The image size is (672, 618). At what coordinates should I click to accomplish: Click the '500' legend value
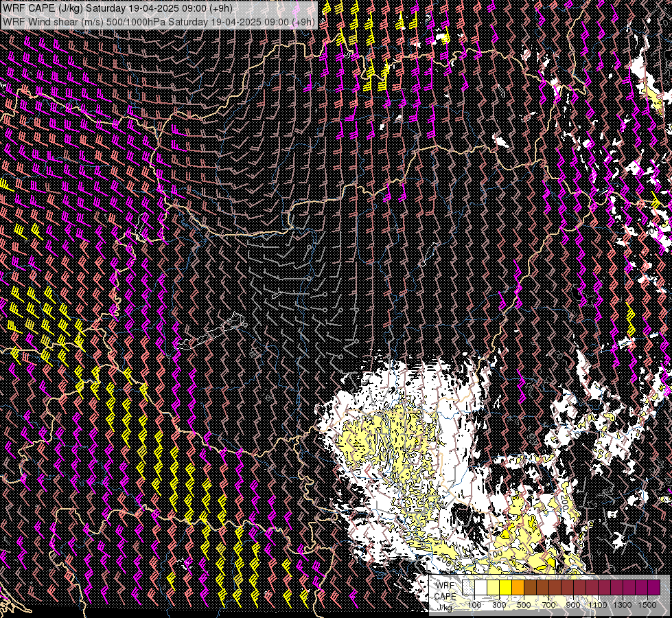(524, 605)
